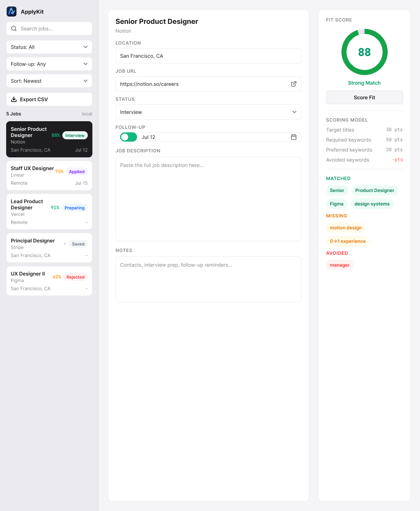Click Jul 15 date on Linear job
Viewport: 420px width, 511px height.
[81, 183]
